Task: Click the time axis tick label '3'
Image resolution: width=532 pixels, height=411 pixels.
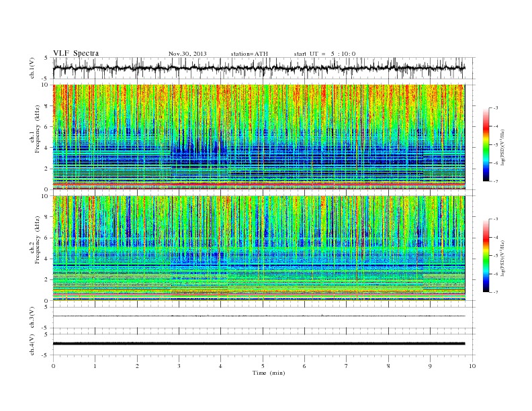Action: (179, 366)
